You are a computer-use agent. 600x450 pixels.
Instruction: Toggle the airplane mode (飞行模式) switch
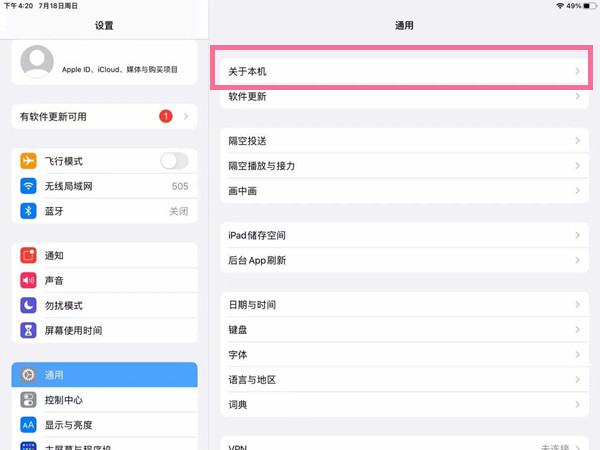click(x=174, y=161)
